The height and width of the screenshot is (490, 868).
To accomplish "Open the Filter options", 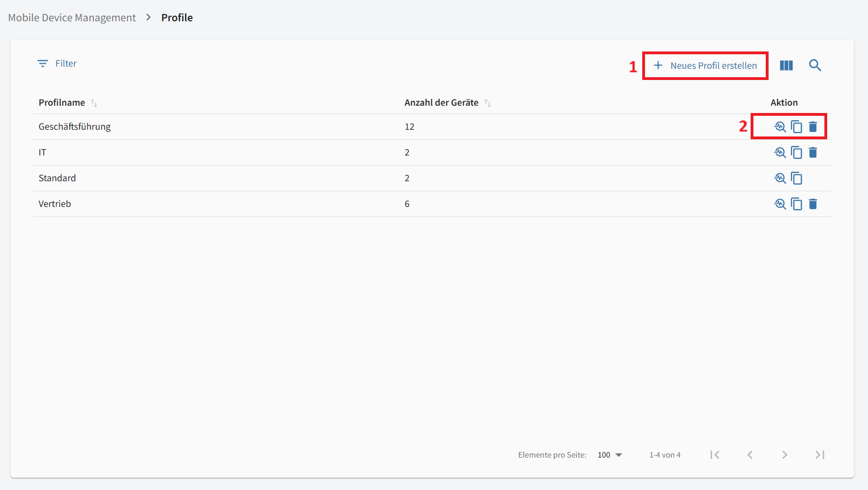I will point(57,64).
